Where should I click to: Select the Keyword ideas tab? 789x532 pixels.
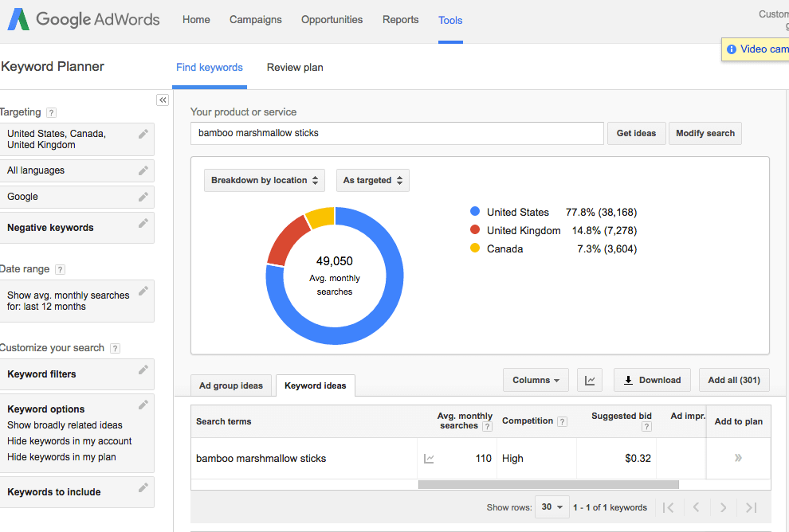pos(316,385)
